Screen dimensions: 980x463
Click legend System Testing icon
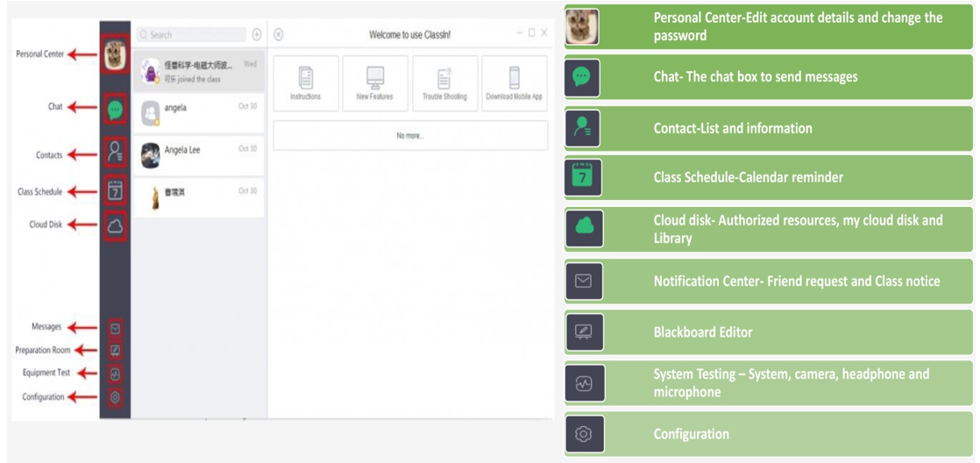(584, 384)
